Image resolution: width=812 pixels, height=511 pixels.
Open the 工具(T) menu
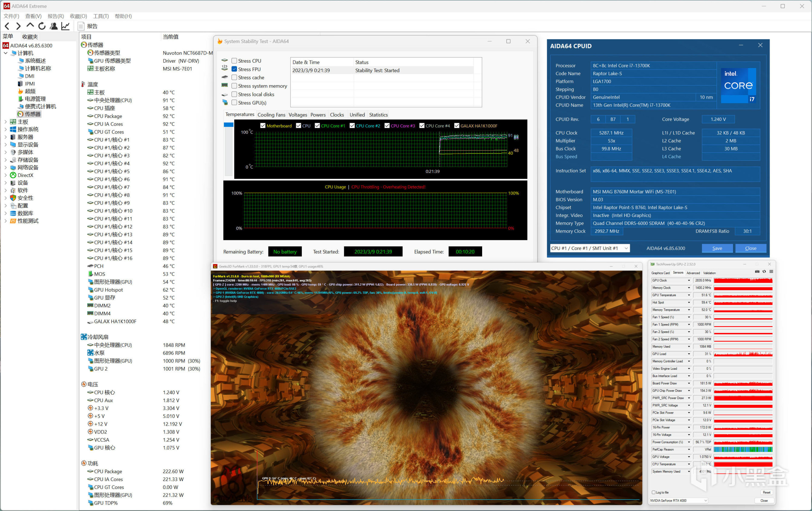100,16
